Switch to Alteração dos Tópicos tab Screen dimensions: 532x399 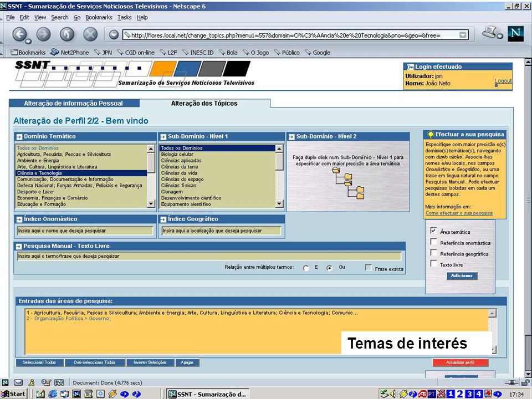click(204, 103)
